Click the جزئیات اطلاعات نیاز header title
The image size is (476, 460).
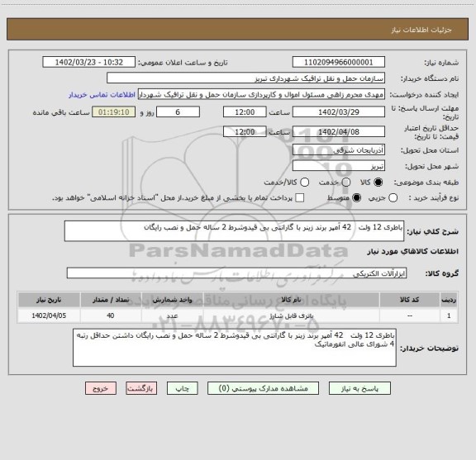[x=421, y=30]
